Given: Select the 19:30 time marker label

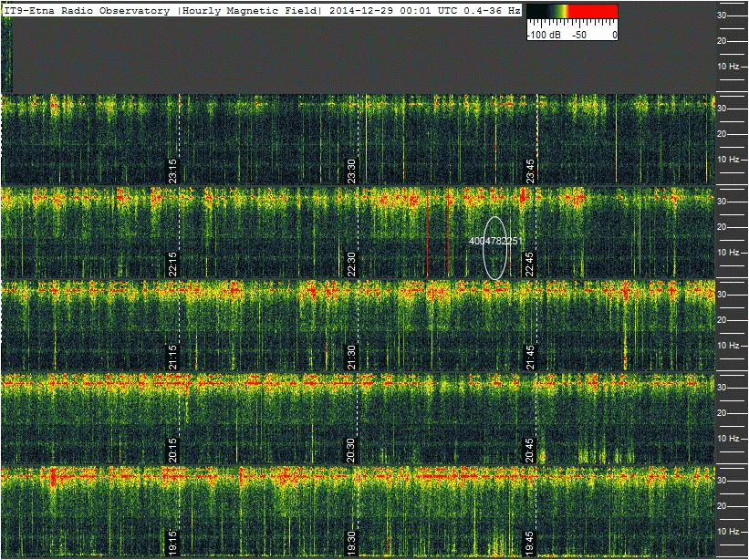Looking at the screenshot, I should (352, 541).
